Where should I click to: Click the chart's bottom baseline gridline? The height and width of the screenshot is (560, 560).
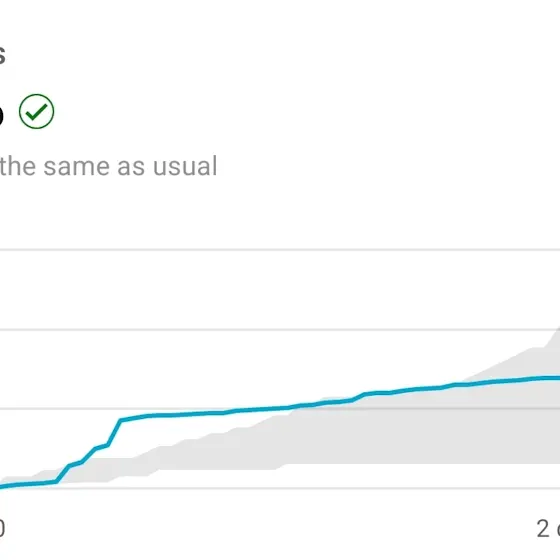point(280,488)
